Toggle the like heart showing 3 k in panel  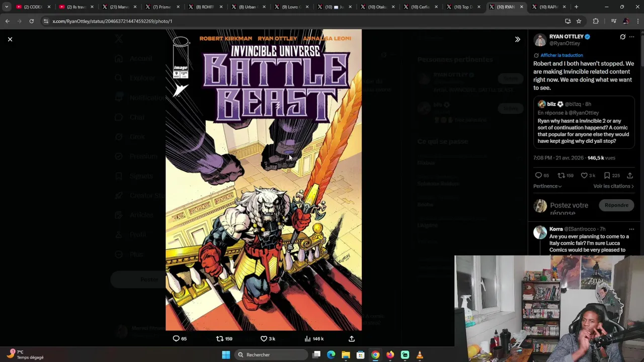(x=584, y=175)
